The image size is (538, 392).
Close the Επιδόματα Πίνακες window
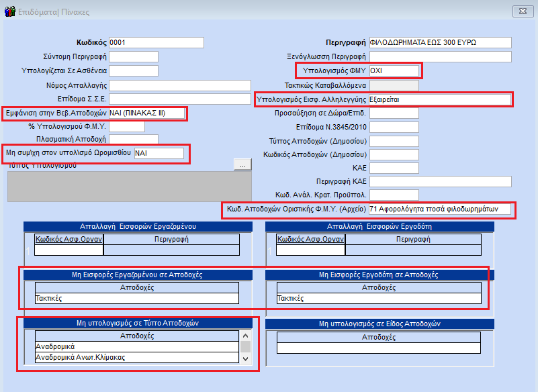pos(521,11)
